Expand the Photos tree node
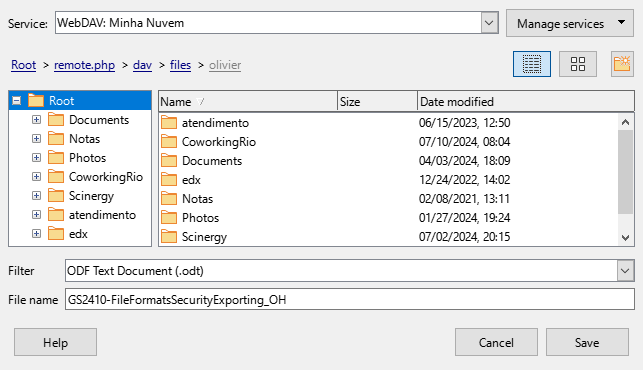 click(36, 158)
